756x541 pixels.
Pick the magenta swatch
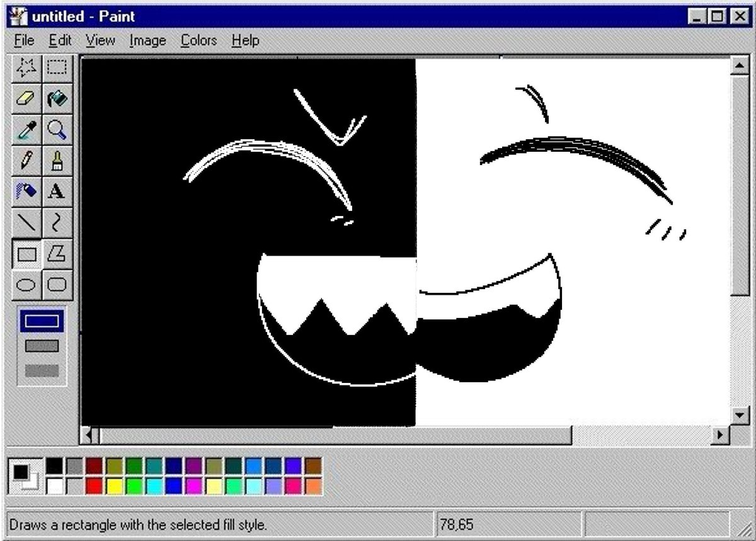194,486
